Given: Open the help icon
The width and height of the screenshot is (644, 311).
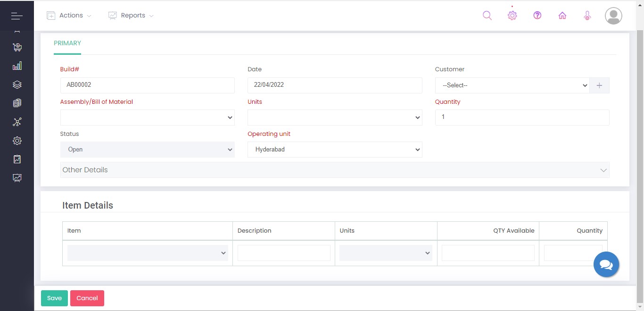Looking at the screenshot, I should [537, 15].
